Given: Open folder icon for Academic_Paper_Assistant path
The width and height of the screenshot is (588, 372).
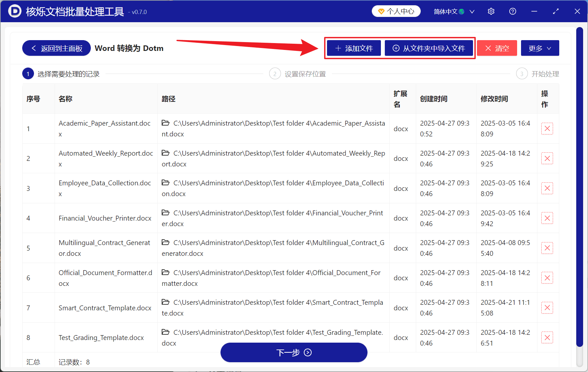Looking at the screenshot, I should point(166,123).
